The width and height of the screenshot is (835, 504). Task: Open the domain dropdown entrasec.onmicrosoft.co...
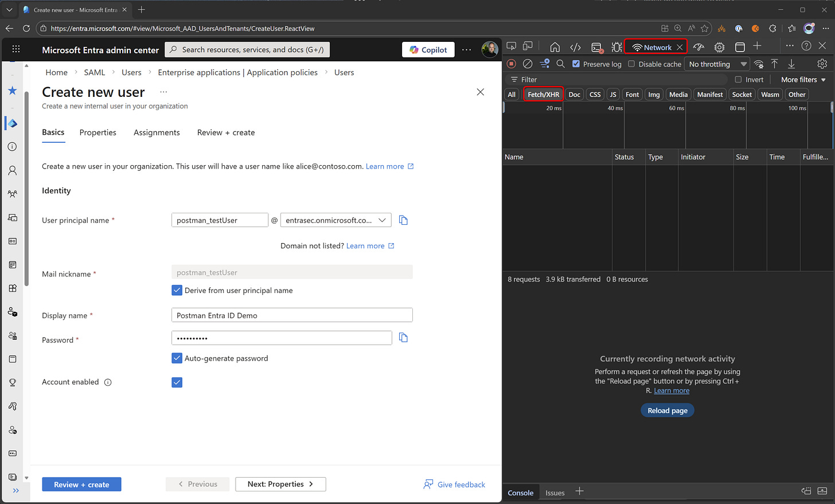pos(336,220)
